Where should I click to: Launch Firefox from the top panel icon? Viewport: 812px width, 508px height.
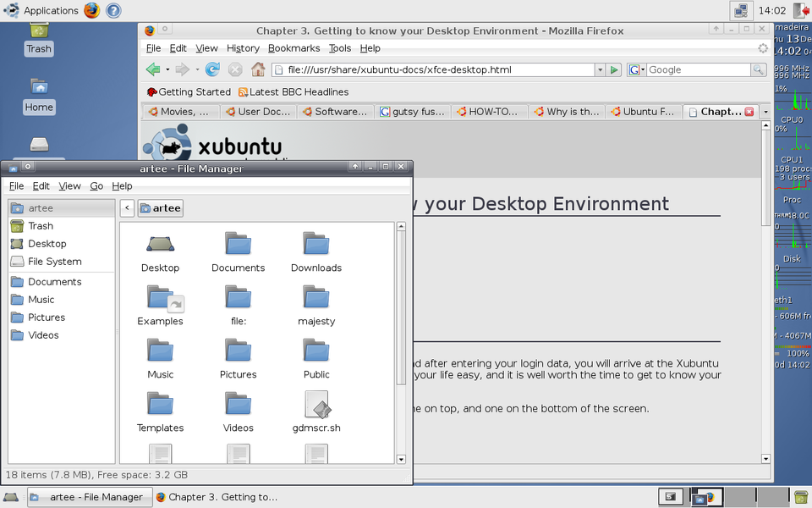point(91,10)
